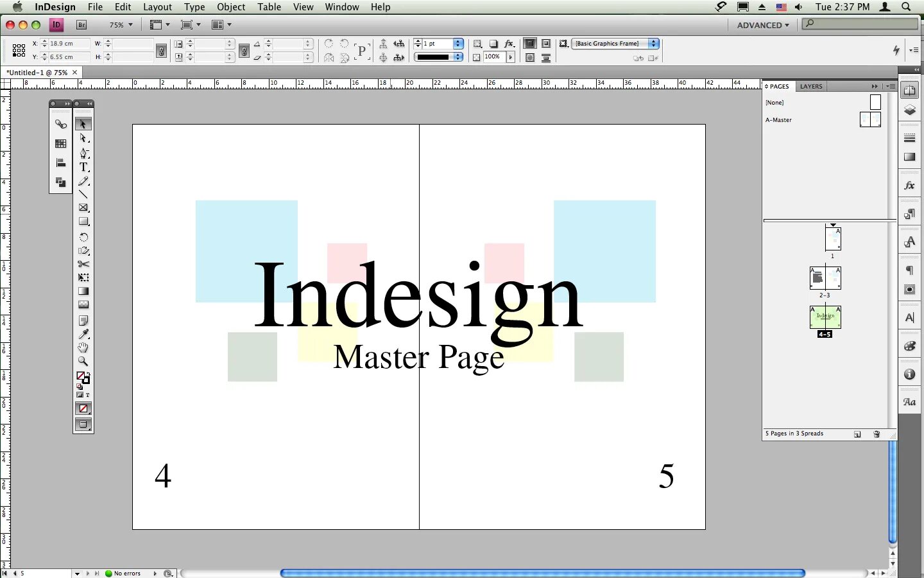Screen dimensions: 924x578
Task: Toggle the drop shadow button
Action: (x=493, y=44)
